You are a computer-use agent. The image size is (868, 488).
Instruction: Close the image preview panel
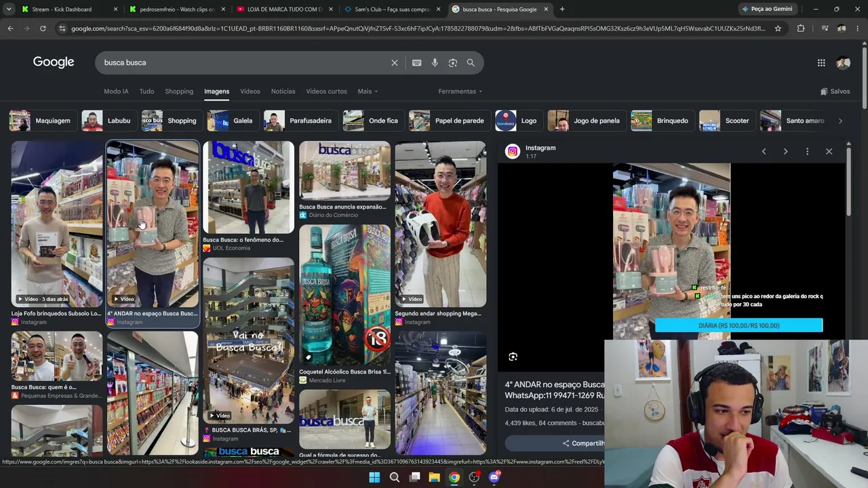click(829, 151)
